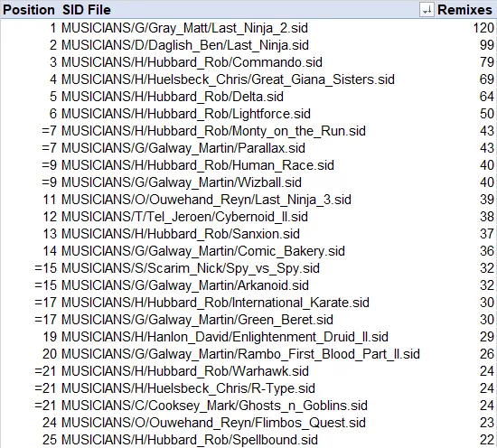The height and width of the screenshot is (448, 497).
Task: Select the Flimbos_Quest.sid cell
Action: pyautogui.click(x=213, y=423)
